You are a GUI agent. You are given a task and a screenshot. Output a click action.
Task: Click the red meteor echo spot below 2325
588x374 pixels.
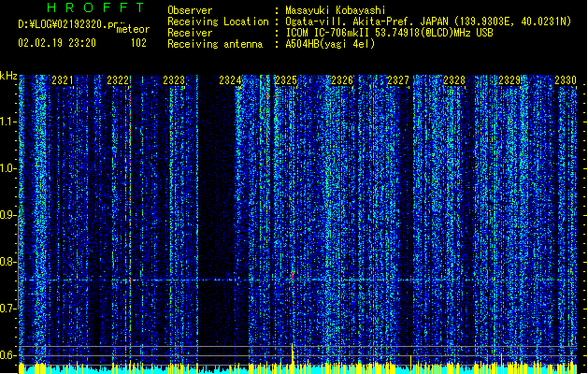293,276
